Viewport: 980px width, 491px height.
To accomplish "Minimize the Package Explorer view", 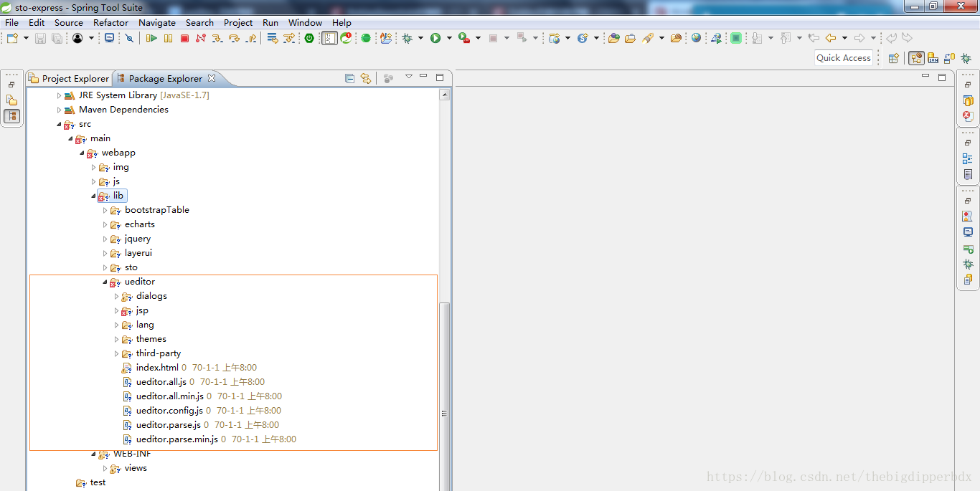I will 423,77.
